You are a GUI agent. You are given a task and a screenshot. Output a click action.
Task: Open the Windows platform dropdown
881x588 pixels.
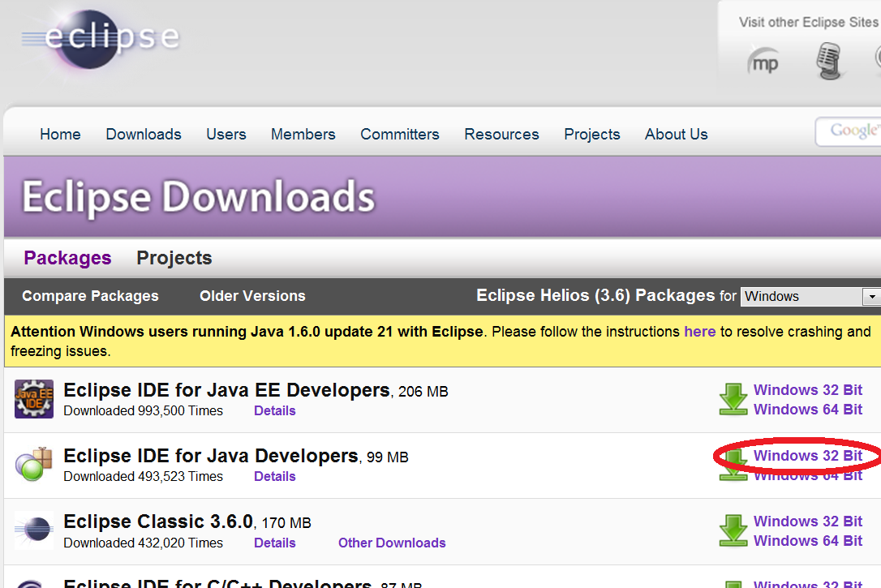click(810, 296)
